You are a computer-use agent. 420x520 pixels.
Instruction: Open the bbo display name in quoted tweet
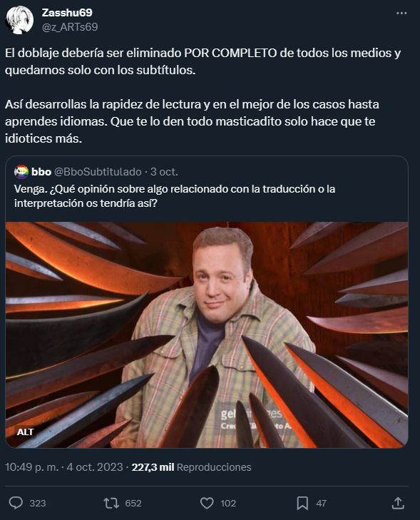[x=41, y=172]
